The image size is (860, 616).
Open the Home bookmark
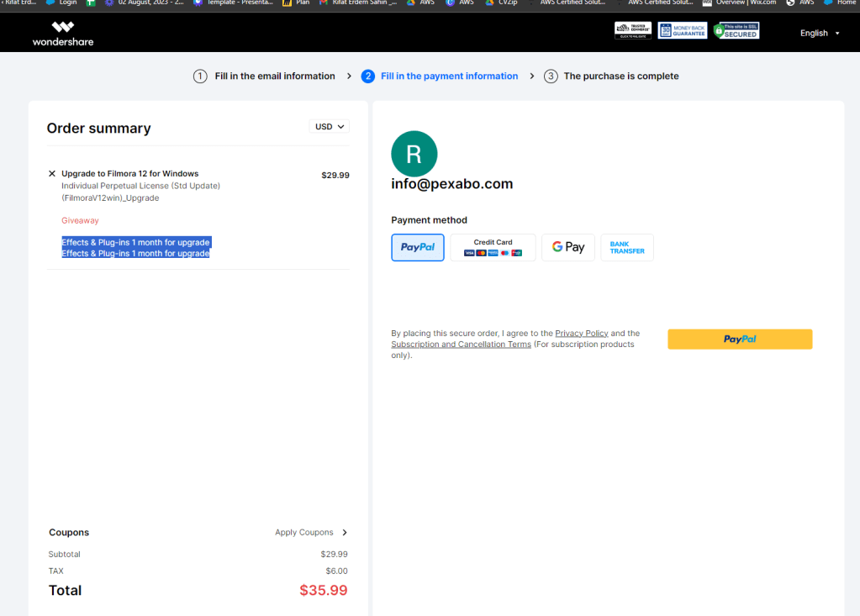(840, 3)
